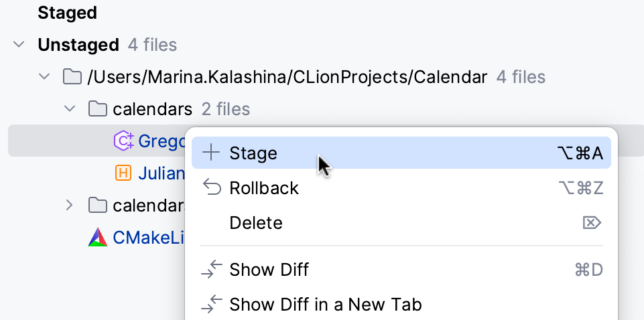Select the Julian header file entry

coord(161,173)
